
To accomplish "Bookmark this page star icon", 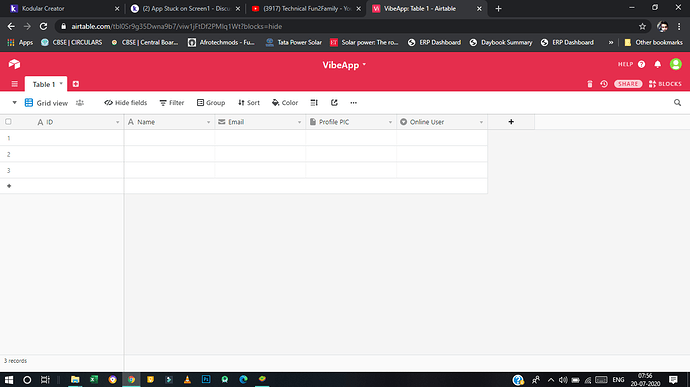I will [642, 26].
